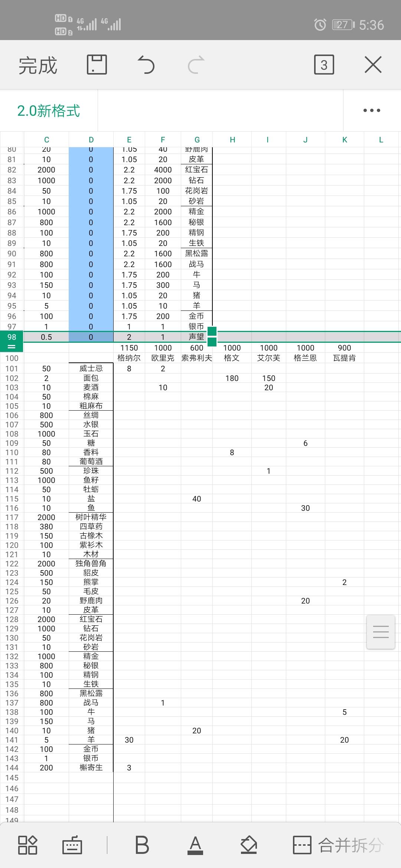This screenshot has width=401, height=868.
Task: Tap the save floppy disk icon
Action: point(97,65)
